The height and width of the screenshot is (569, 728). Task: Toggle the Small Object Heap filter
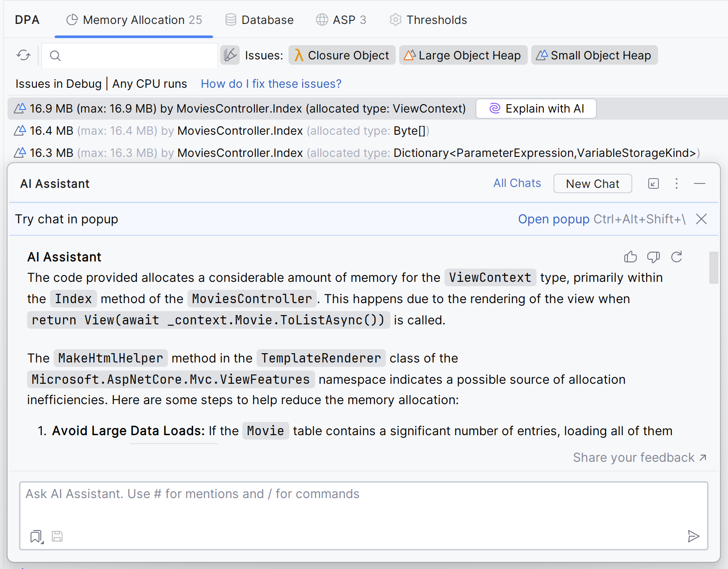click(x=594, y=55)
